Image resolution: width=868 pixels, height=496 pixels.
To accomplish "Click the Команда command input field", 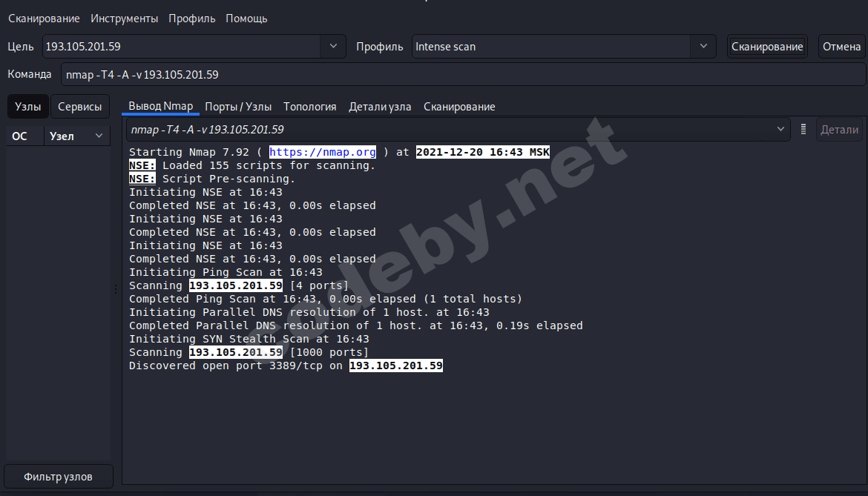I will pyautogui.click(x=297, y=74).
